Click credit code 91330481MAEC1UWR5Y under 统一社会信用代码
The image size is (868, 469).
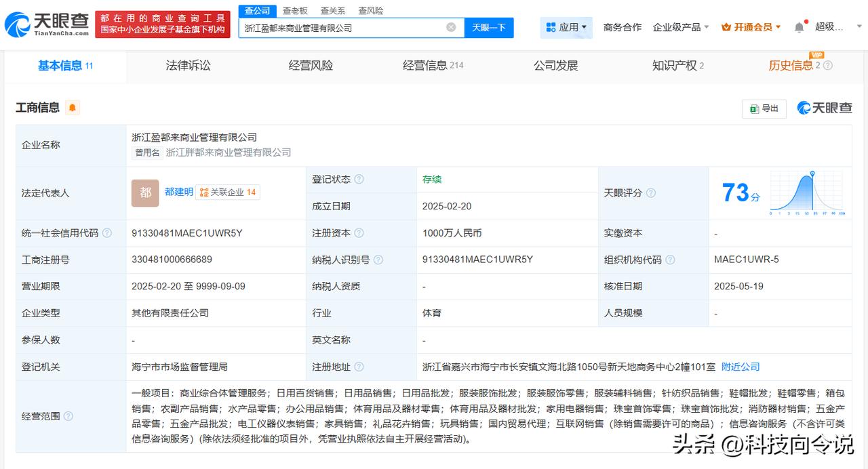187,233
